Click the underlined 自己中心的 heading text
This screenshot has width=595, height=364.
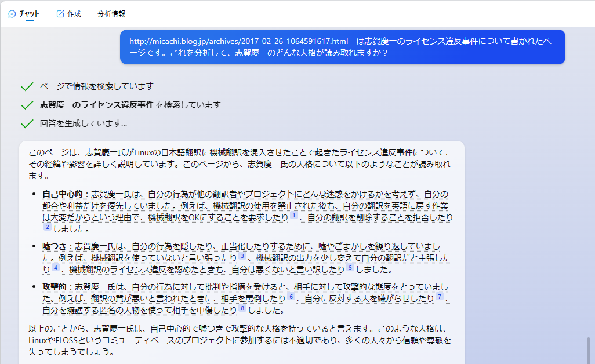coord(64,194)
